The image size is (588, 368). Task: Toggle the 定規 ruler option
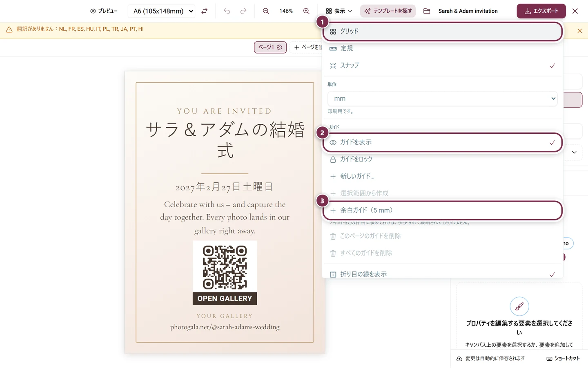point(443,48)
